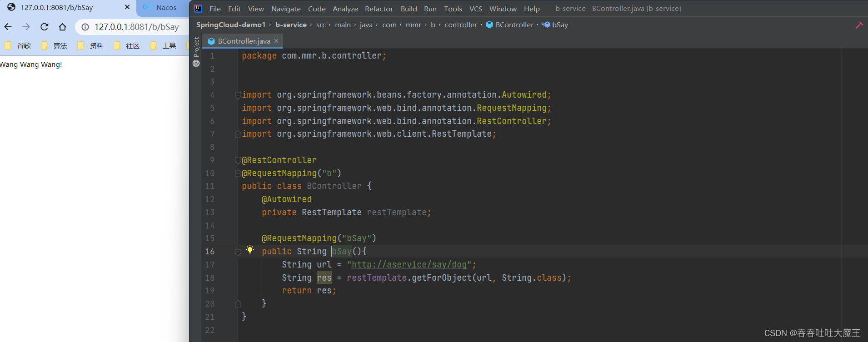Image resolution: width=868 pixels, height=342 pixels.
Task: Click src breadcrumb in navigation bar
Action: [x=321, y=25]
